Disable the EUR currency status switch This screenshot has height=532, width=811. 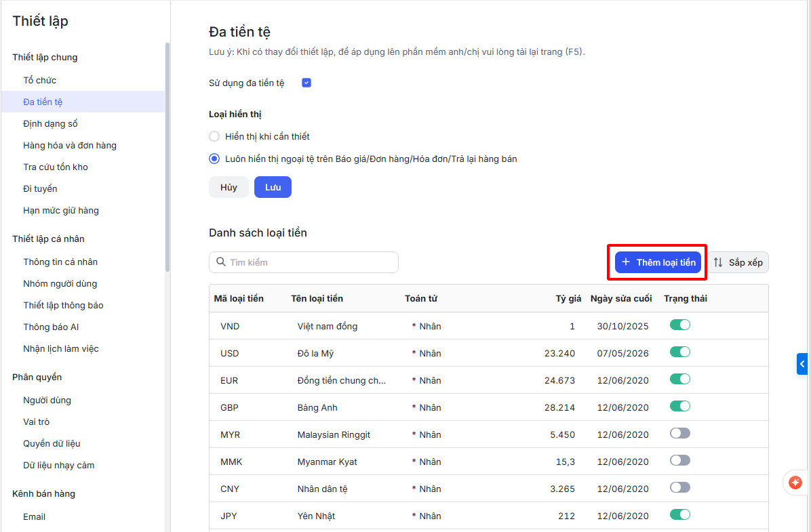click(679, 379)
